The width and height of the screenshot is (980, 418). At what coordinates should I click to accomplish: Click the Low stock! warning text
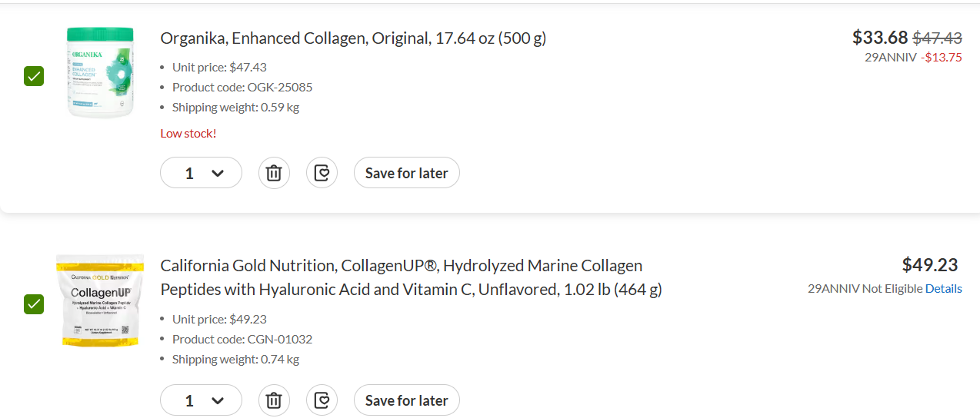click(x=188, y=133)
